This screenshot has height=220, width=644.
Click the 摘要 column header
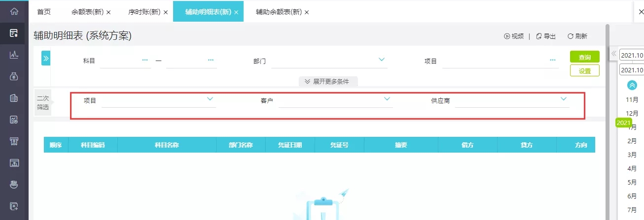(401, 145)
